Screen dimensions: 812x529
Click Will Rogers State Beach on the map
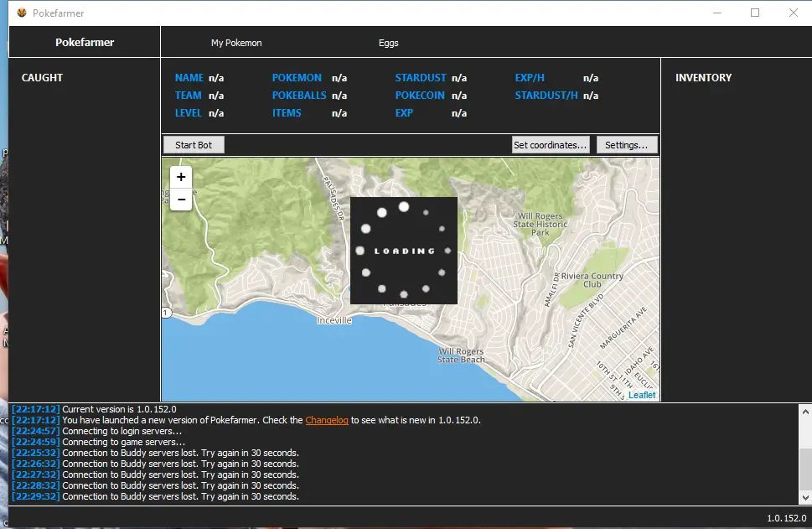(462, 355)
